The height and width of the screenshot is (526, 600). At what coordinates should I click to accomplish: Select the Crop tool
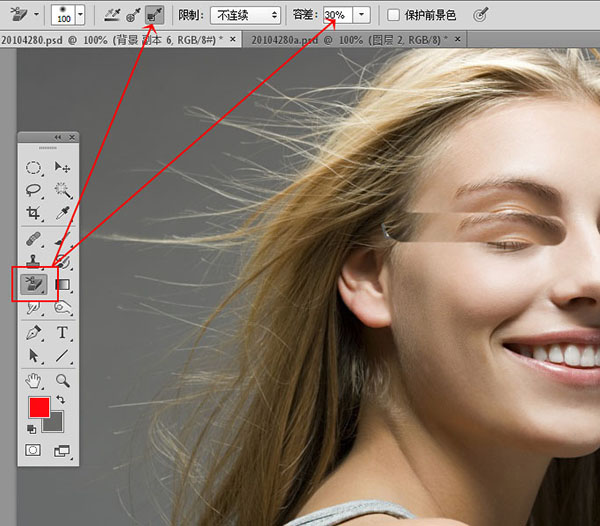(33, 214)
